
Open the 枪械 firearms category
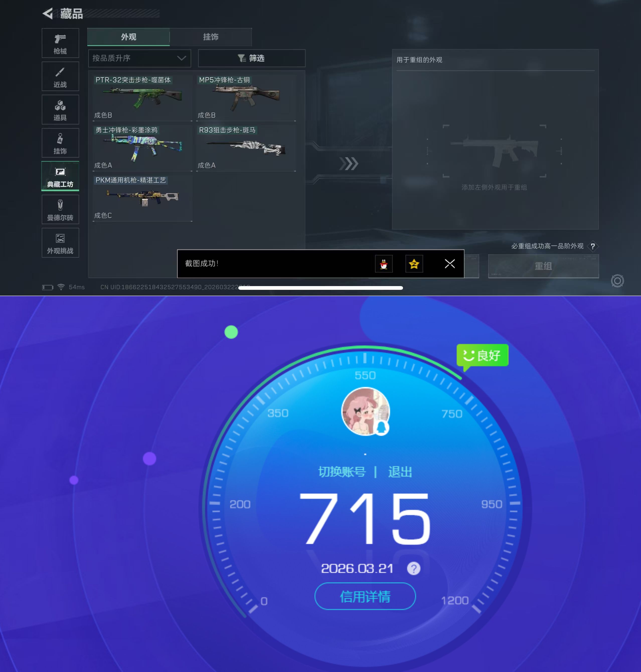pos(60,43)
